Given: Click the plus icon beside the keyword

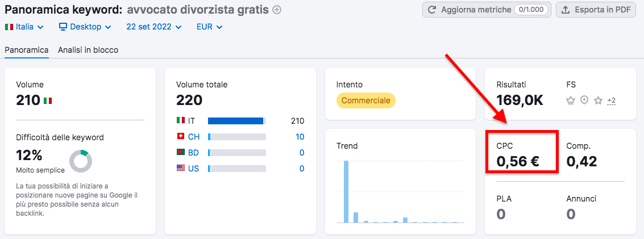Looking at the screenshot, I should point(277,10).
